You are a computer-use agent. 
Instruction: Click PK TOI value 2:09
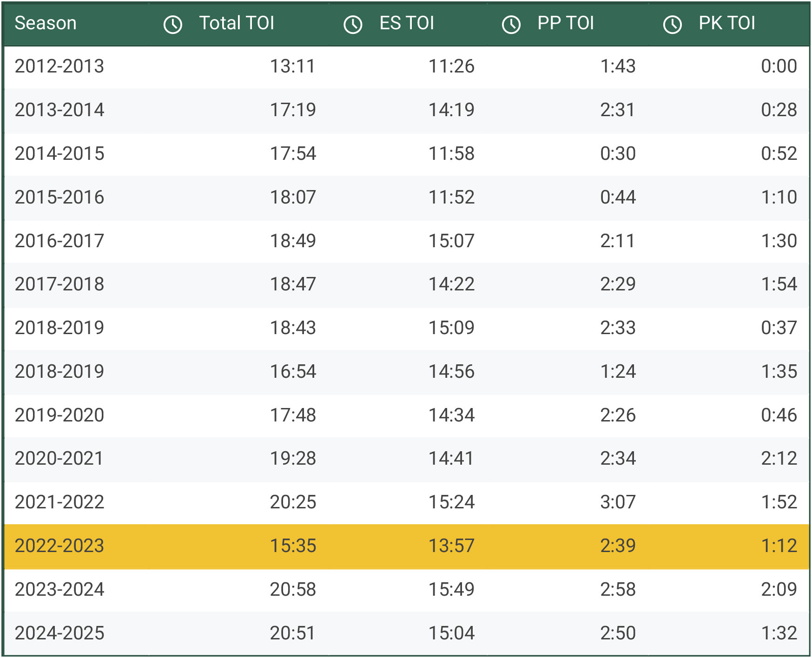pyautogui.click(x=779, y=590)
